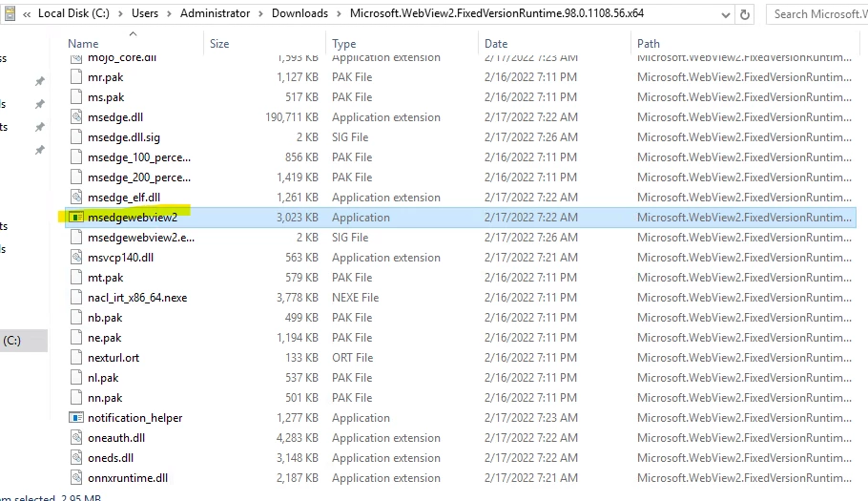This screenshot has height=501, width=868.
Task: Click the nn.pak file icon
Action: pos(76,398)
